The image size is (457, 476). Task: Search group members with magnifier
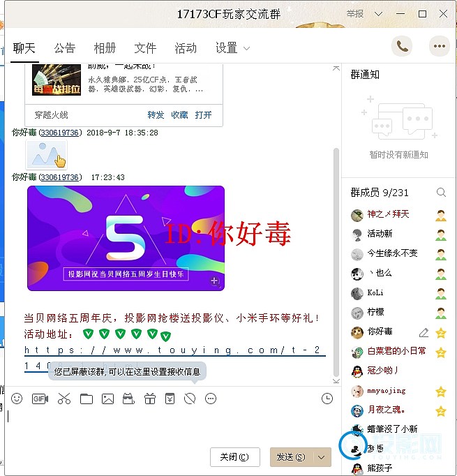[x=441, y=192]
